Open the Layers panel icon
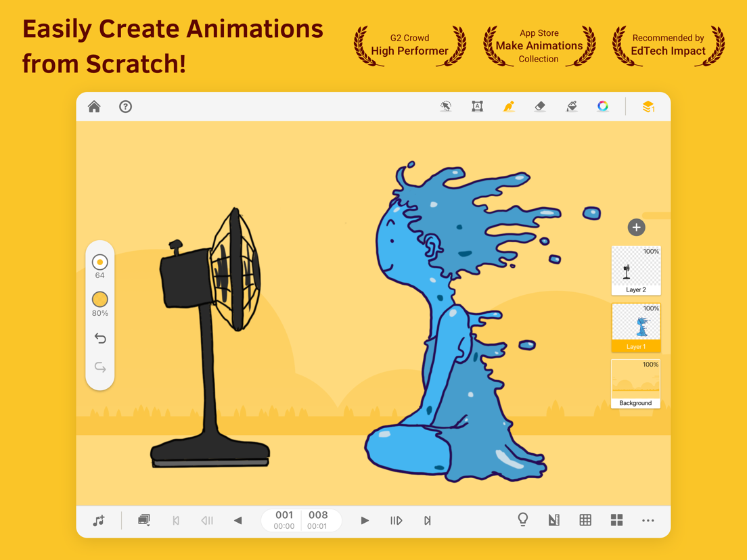Image resolution: width=747 pixels, height=560 pixels. coord(648,106)
